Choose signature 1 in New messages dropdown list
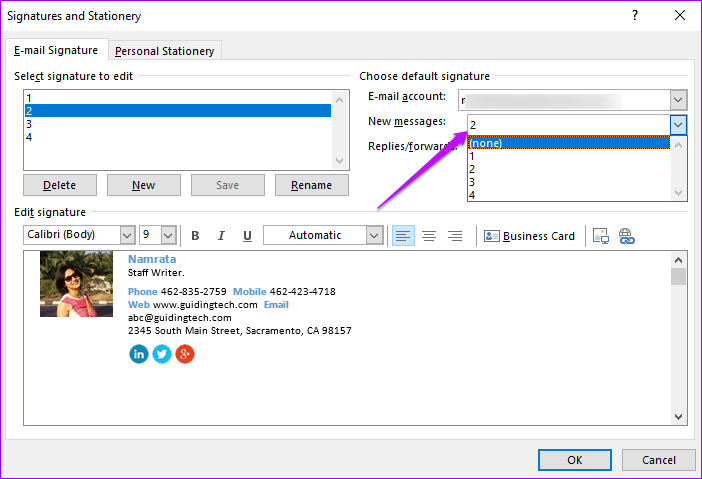Viewport: 702px width, 479px height. 569,156
